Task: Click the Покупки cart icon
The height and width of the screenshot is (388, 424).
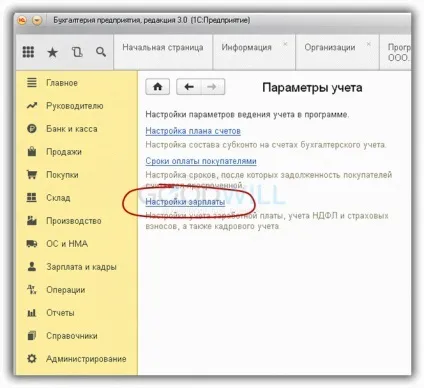Action: tap(32, 175)
